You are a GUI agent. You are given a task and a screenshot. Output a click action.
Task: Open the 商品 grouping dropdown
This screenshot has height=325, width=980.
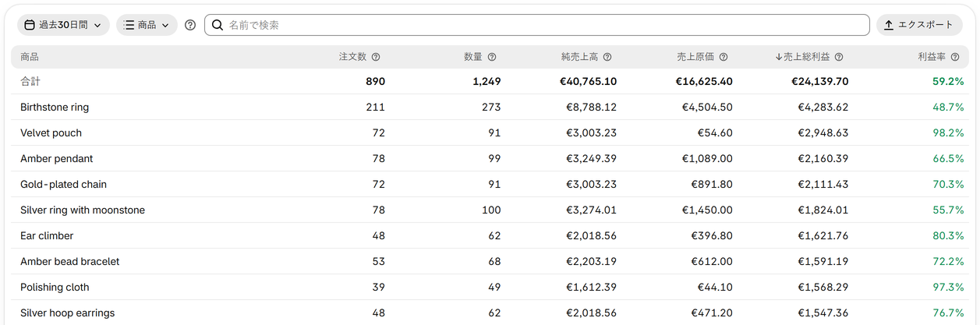point(147,25)
